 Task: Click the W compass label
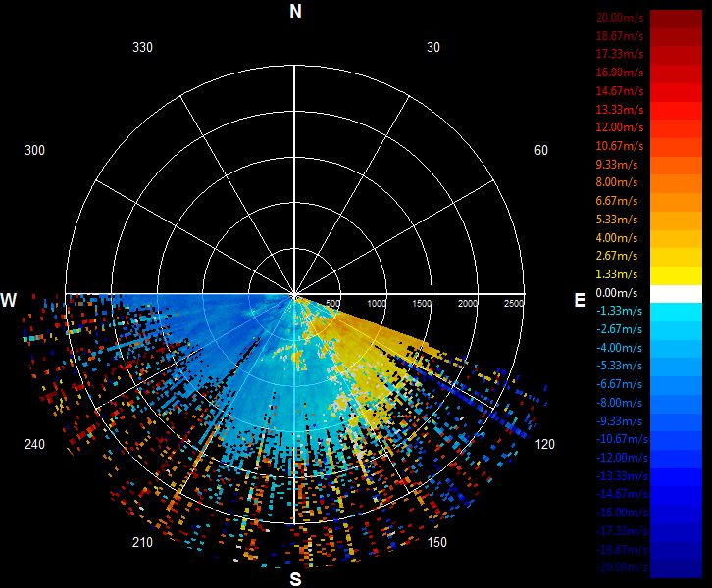pos(9,300)
